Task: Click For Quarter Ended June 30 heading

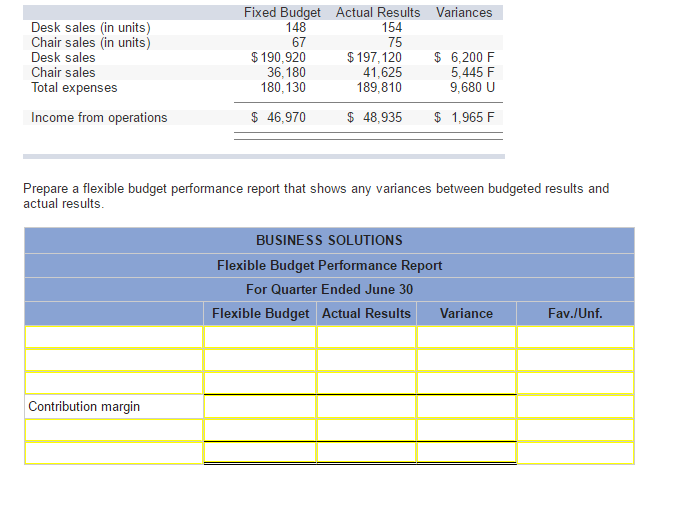Action: pos(329,289)
